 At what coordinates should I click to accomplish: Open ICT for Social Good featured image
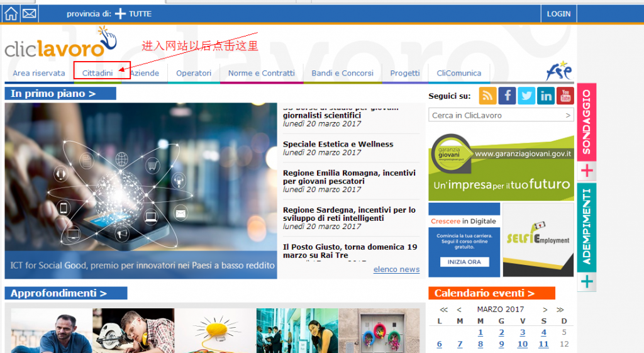point(141,191)
